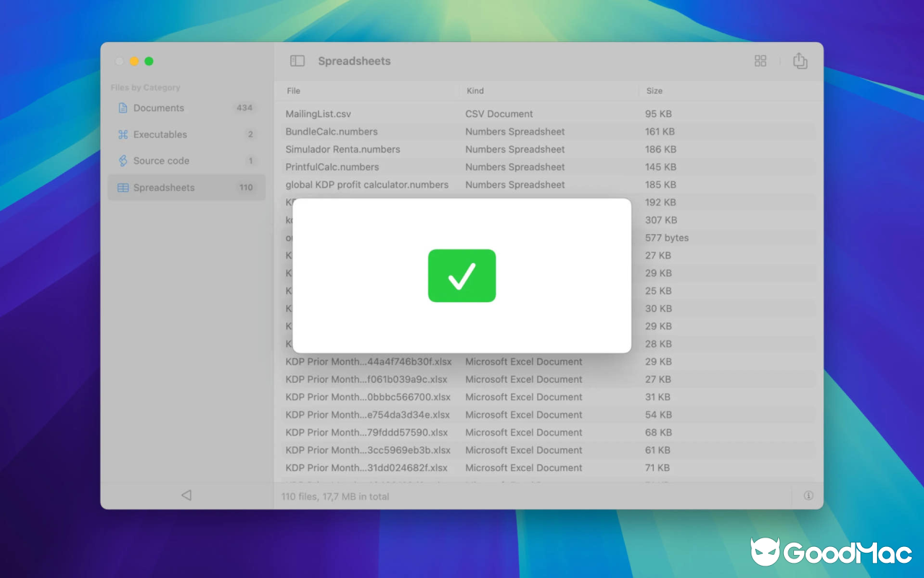Open the Share menu icon in toolbar
924x578 pixels.
click(x=800, y=61)
